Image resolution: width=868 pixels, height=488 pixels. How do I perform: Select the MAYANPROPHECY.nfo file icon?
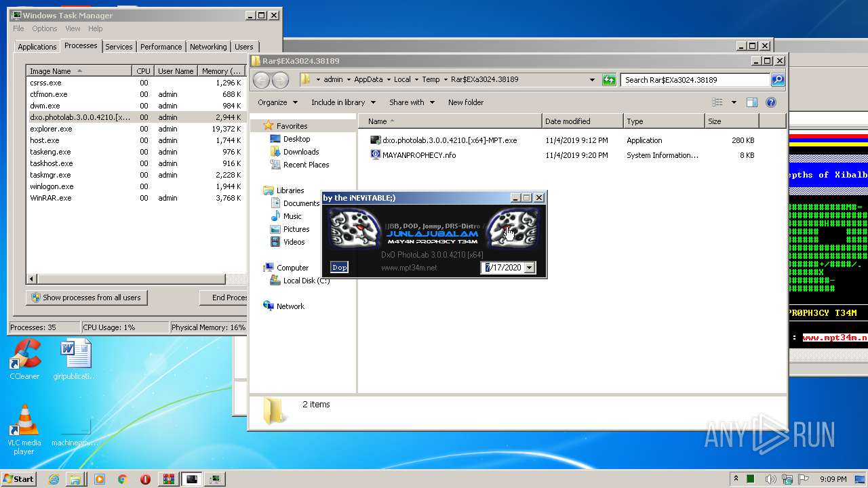[x=376, y=155]
